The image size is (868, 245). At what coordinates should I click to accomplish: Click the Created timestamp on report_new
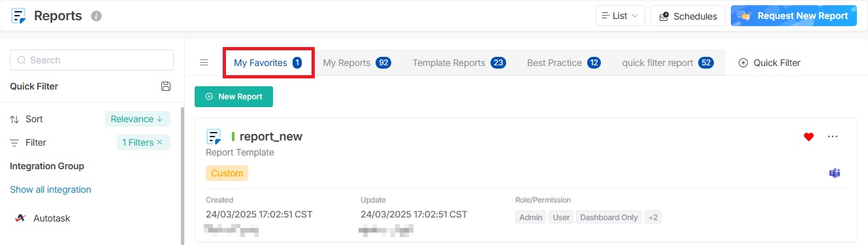coord(259,214)
